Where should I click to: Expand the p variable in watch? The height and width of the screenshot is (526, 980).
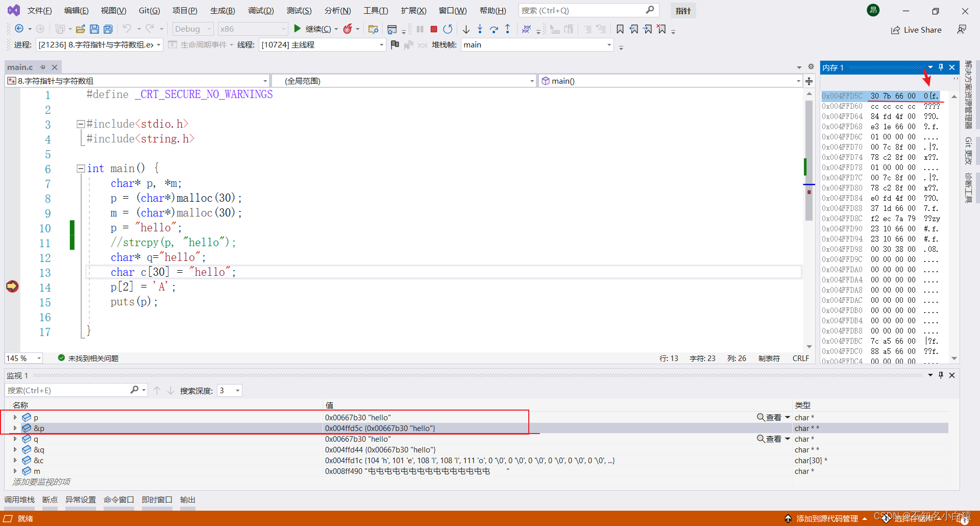(x=15, y=418)
